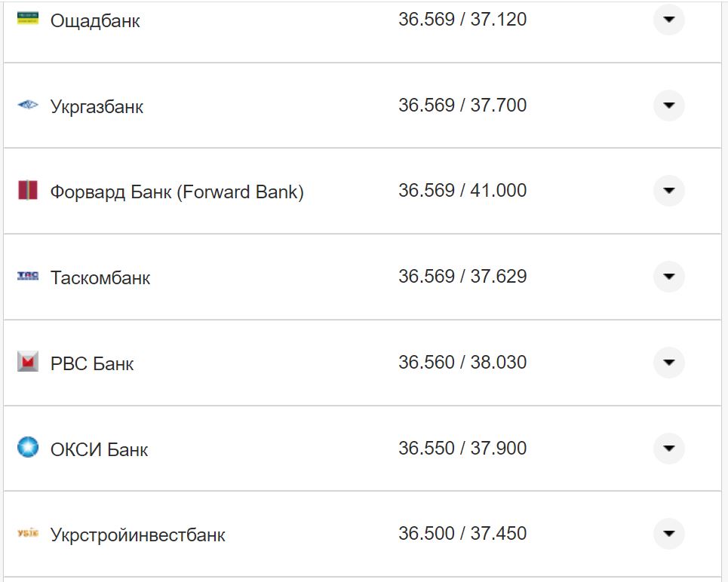Screen dimensions: 728x582
Task: Open the Таскомбанк dropdown arrow
Action: pyautogui.click(x=668, y=277)
